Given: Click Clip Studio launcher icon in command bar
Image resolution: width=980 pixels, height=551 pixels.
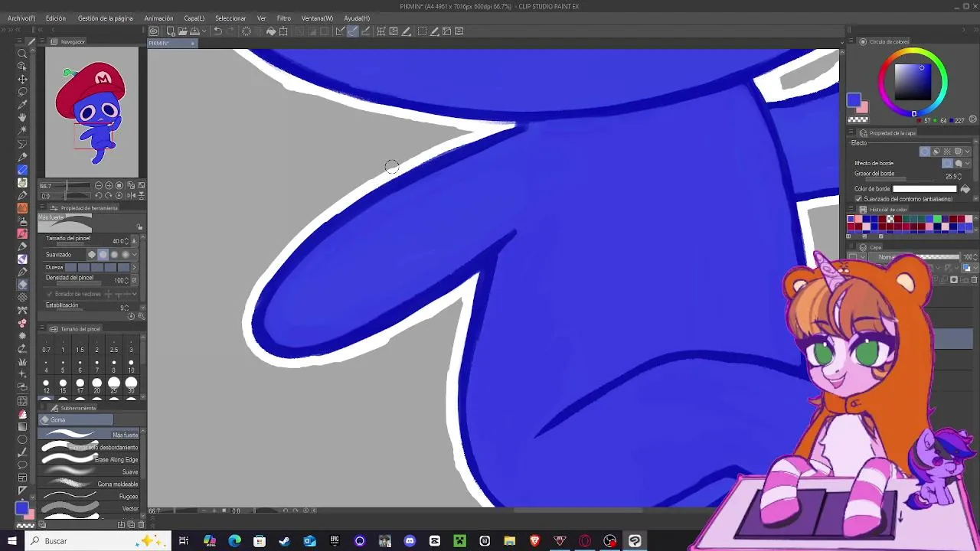Looking at the screenshot, I should coord(154,31).
